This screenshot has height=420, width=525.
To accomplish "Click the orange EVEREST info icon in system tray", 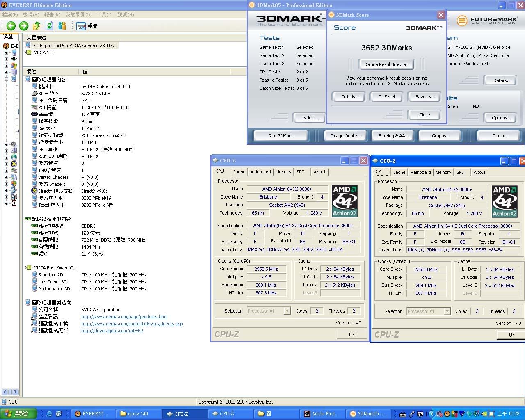I will [447, 414].
